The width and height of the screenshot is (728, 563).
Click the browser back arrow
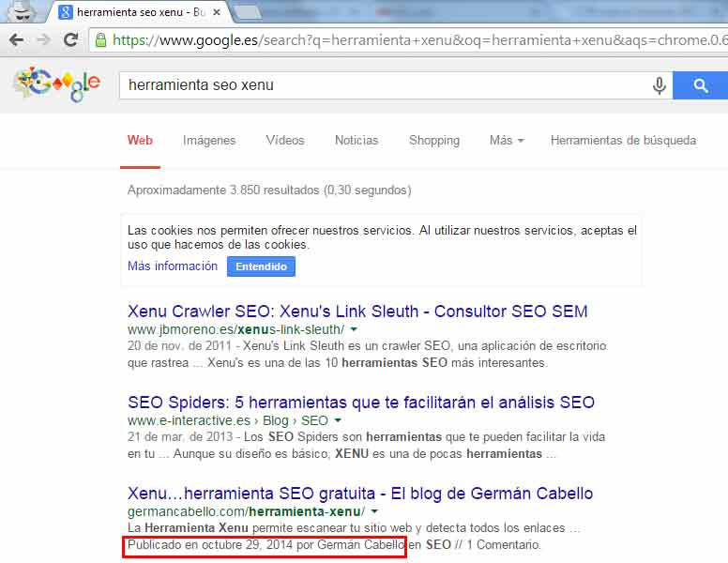coord(16,40)
